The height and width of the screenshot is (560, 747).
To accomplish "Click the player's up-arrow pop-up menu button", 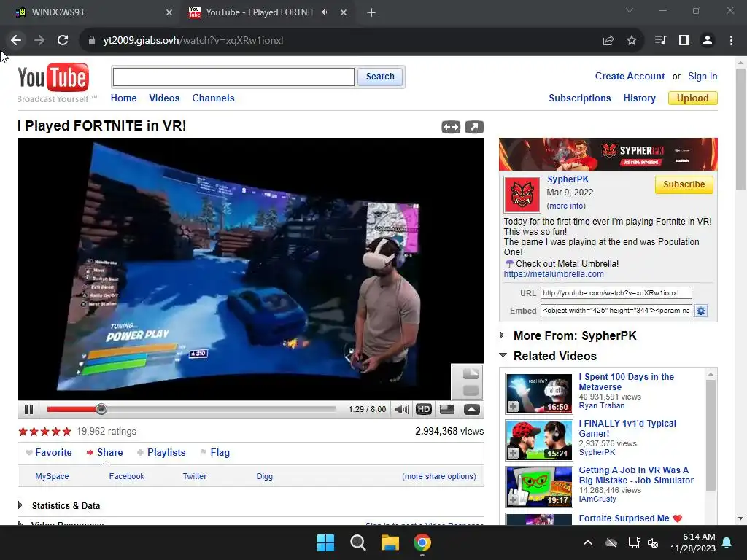I will tap(472, 410).
